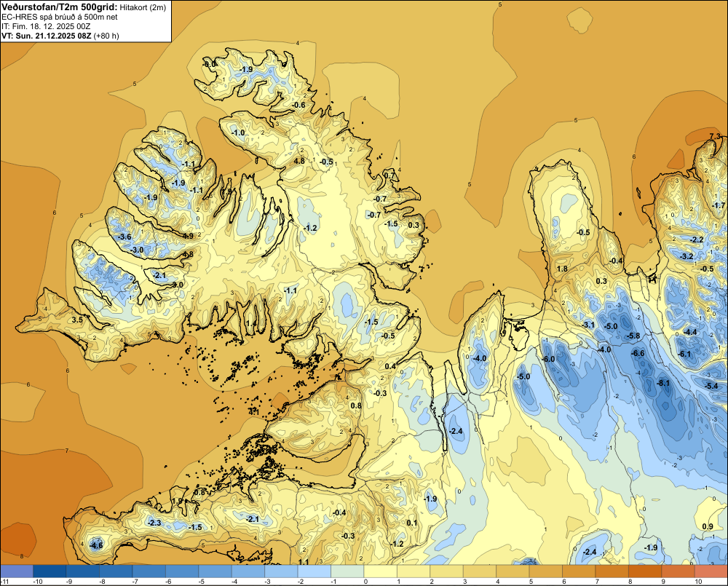This screenshot has width=728, height=586.
Task: Click the '-5.4' temperature value on map
Action: [711, 386]
